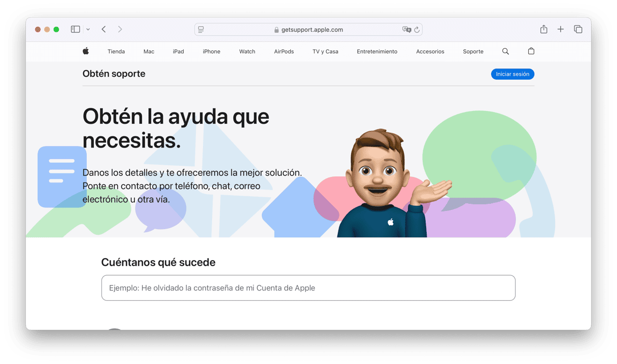617x364 pixels.
Task: Open the reader page menu icon
Action: click(x=201, y=29)
